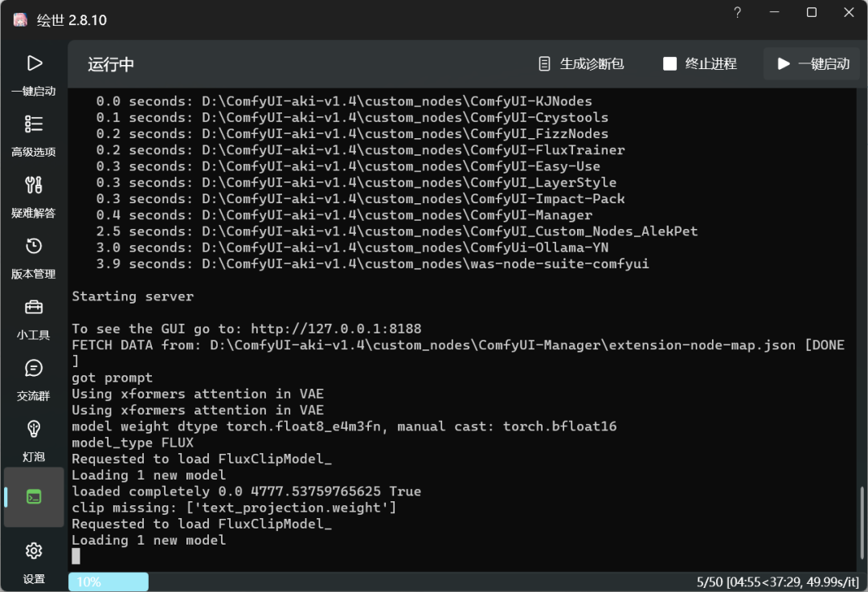Viewport: 868px width, 592px height.
Task: Click the 运行中 status heading
Action: [x=111, y=64]
